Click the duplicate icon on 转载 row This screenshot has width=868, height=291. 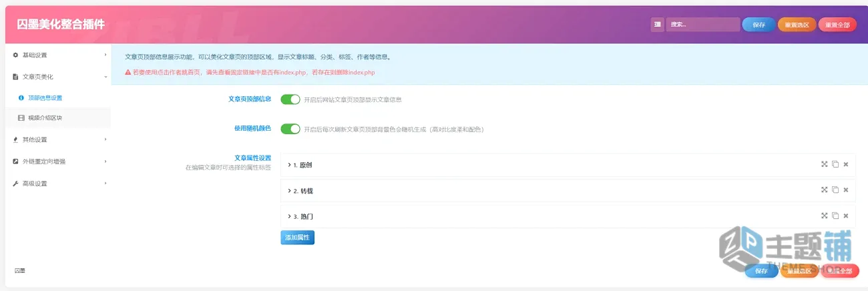[835, 190]
